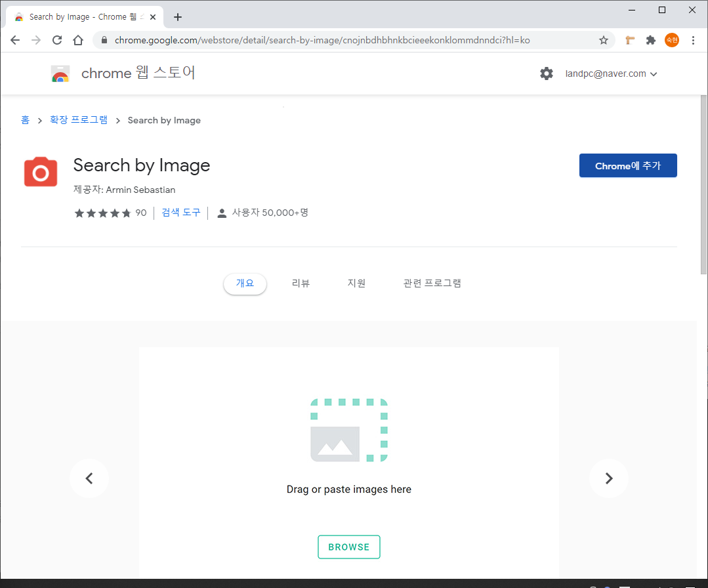Switch to the 리뷰 tab
The height and width of the screenshot is (588, 708).
(x=301, y=283)
